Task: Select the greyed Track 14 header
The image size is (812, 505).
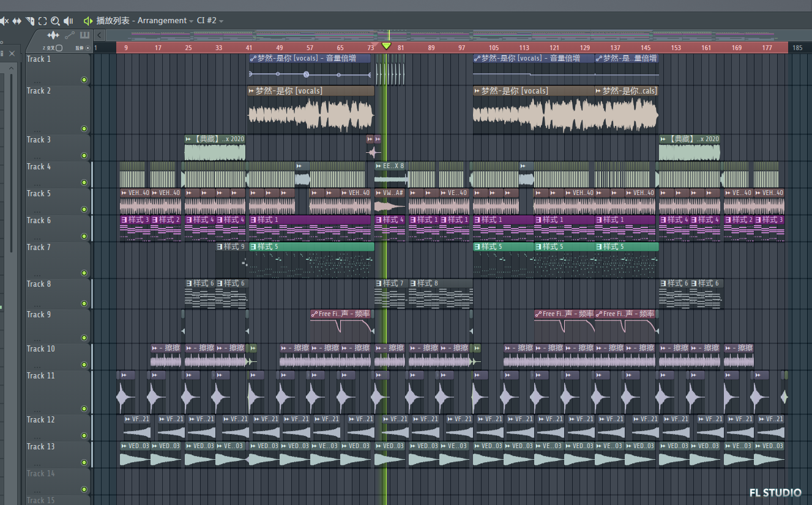Action: coord(58,481)
